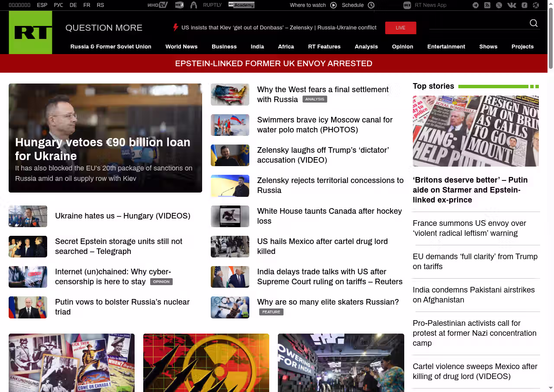Click the RSS feed icon

tap(487, 5)
